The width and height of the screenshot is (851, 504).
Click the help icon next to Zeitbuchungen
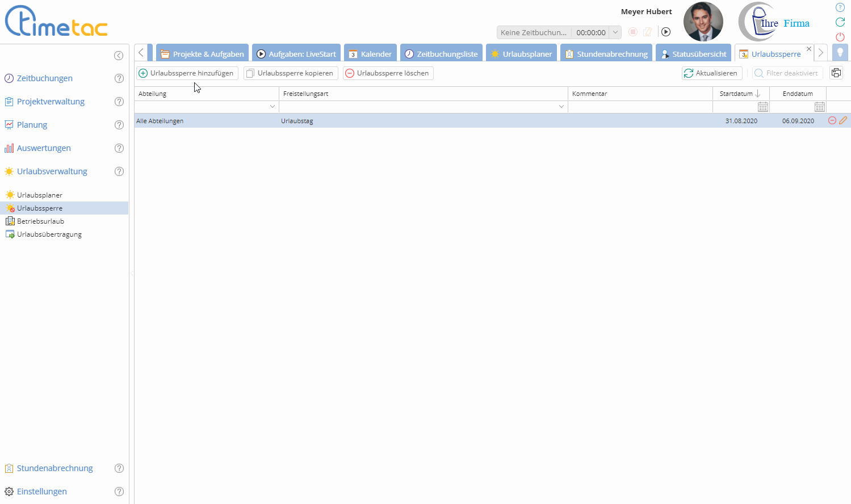coord(119,78)
